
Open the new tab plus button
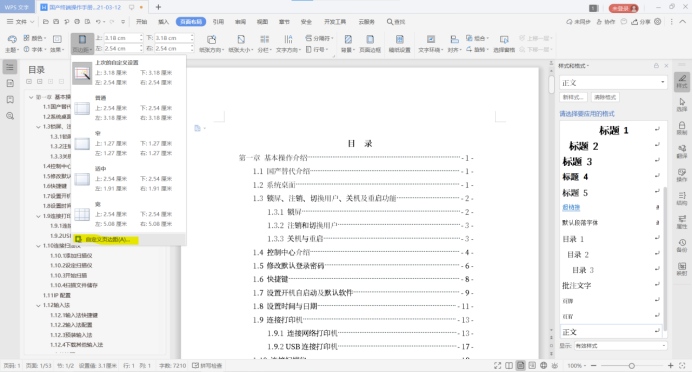tap(158, 7)
